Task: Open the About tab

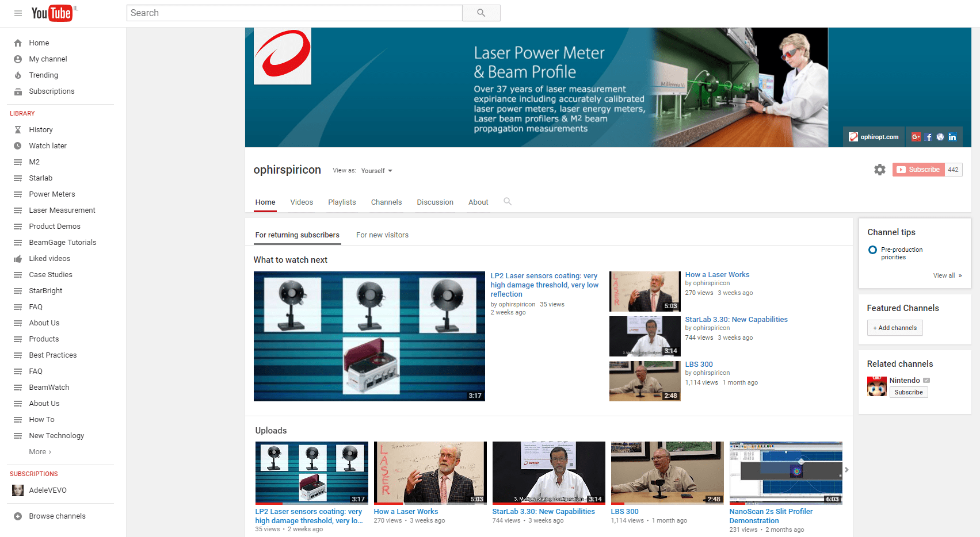Action: (478, 202)
